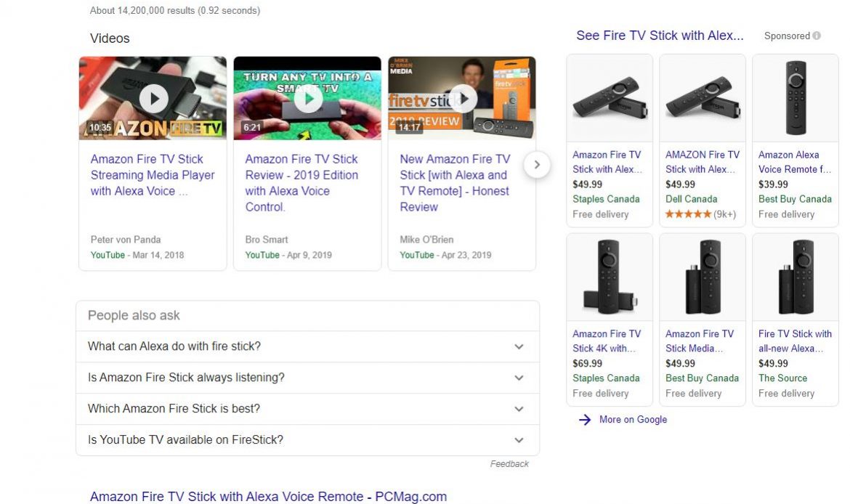
Task: Click 'Bro Smart' channel name
Action: click(x=267, y=240)
